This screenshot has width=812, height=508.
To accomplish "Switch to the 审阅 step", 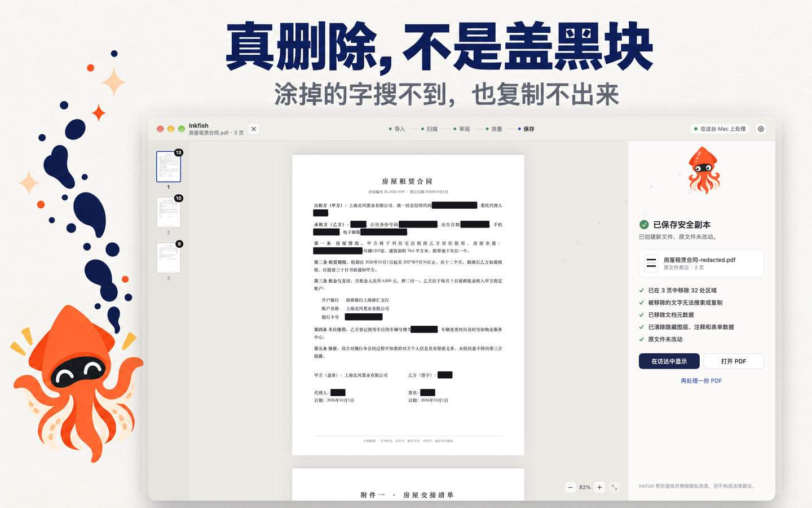I will point(461,129).
